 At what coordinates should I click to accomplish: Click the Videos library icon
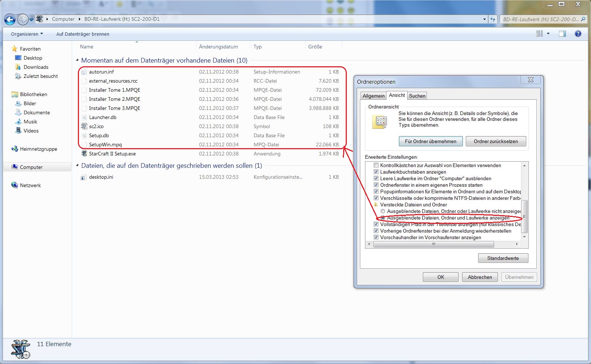click(18, 131)
